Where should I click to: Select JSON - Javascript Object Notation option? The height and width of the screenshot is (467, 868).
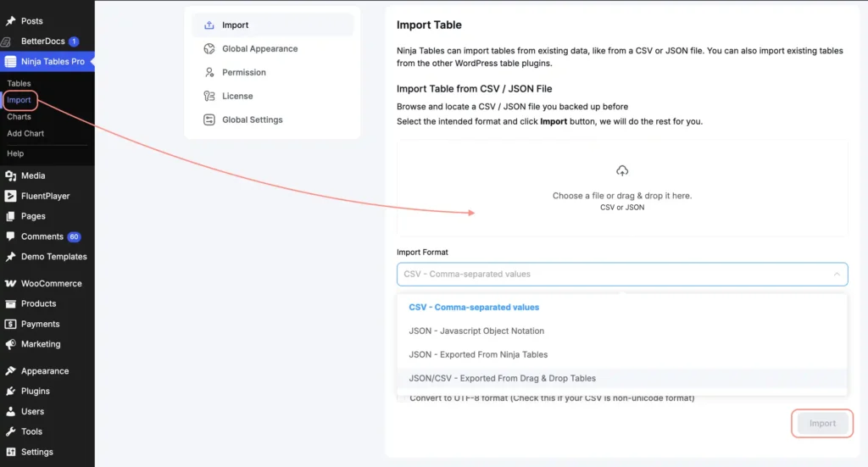coord(622,331)
